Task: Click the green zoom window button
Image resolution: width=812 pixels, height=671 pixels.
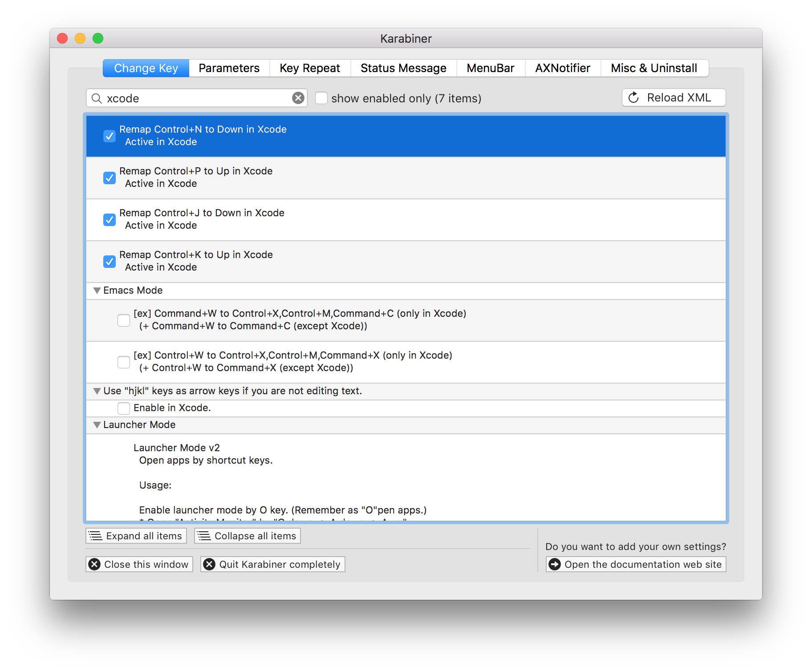Action: (98, 38)
